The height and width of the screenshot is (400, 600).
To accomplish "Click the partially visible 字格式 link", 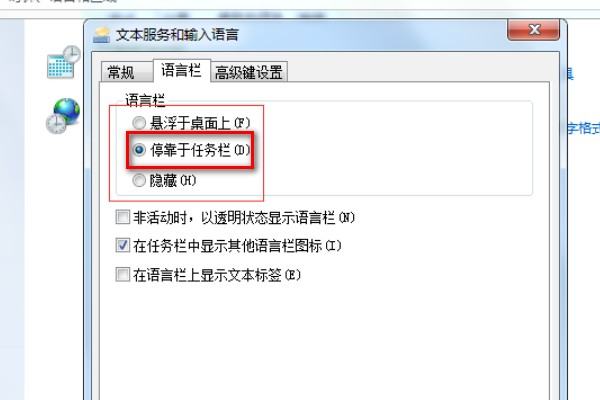I will (x=583, y=128).
